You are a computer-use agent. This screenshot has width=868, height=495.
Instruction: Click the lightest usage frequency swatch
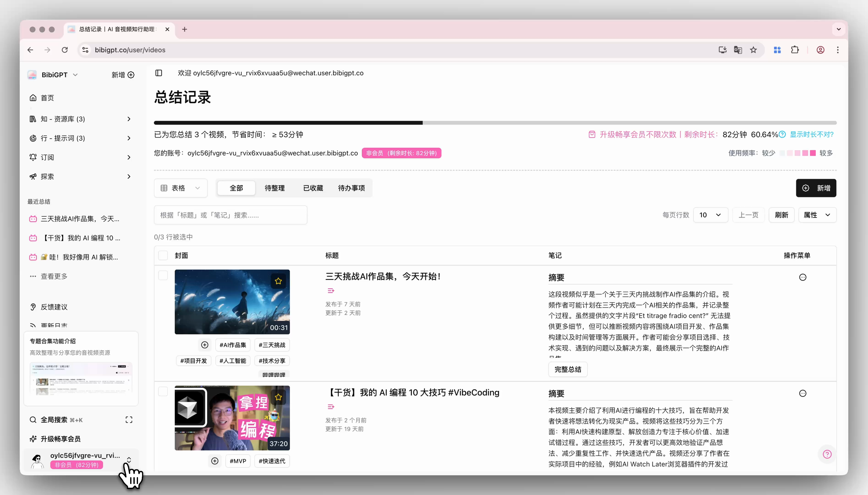(x=782, y=153)
